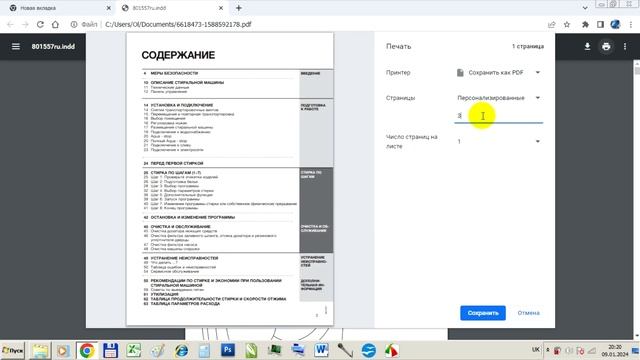Viewport: 640px width, 360px height.
Task: Close the Новая вкладка tab
Action: coord(109,8)
